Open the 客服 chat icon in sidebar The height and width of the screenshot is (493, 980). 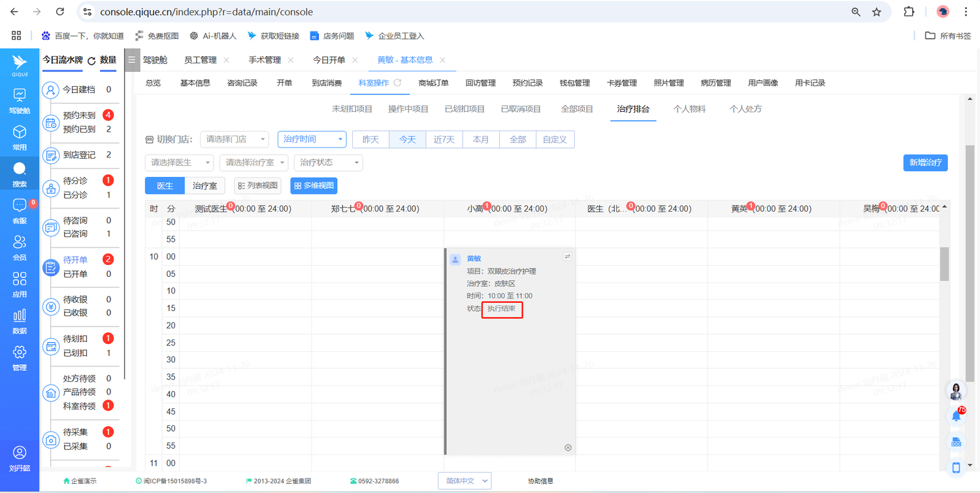[20, 206]
